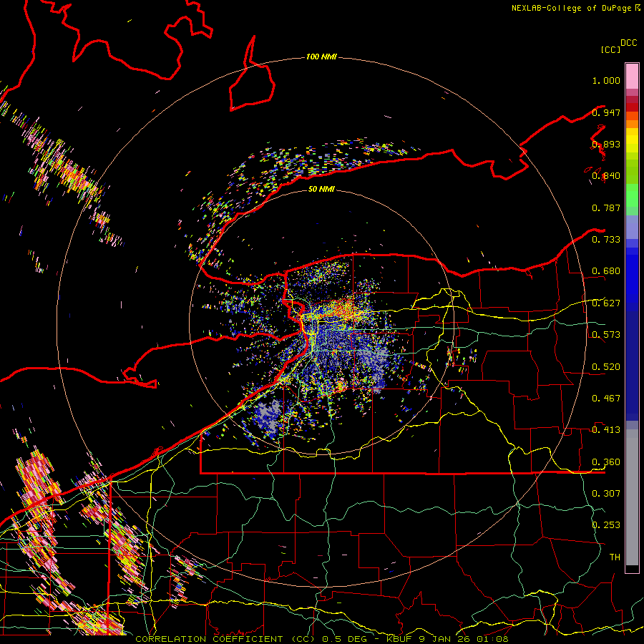Click the NEXLAB-College of DuPage credit text
This screenshot has width=644, height=644.
(572, 8)
